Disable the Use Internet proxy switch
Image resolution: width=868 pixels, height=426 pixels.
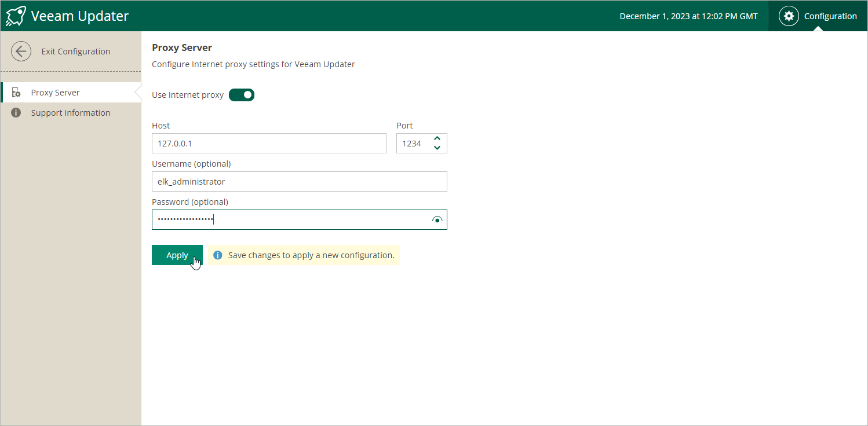click(242, 95)
